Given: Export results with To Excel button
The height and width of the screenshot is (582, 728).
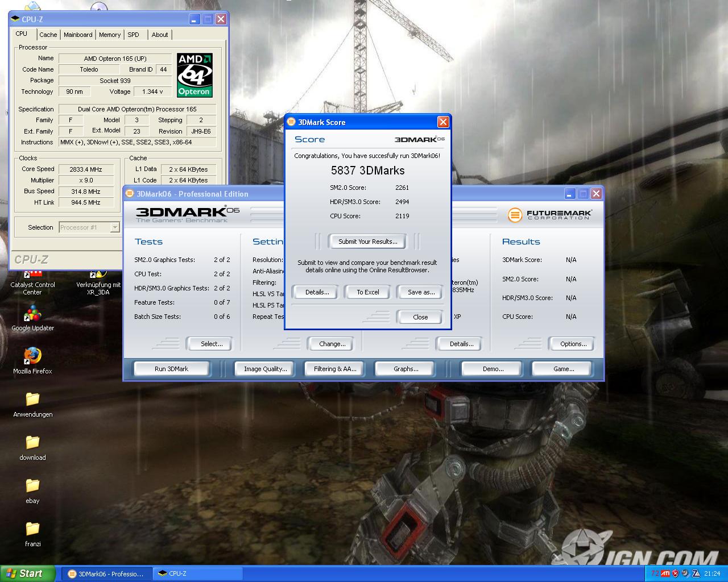Looking at the screenshot, I should pos(367,292).
